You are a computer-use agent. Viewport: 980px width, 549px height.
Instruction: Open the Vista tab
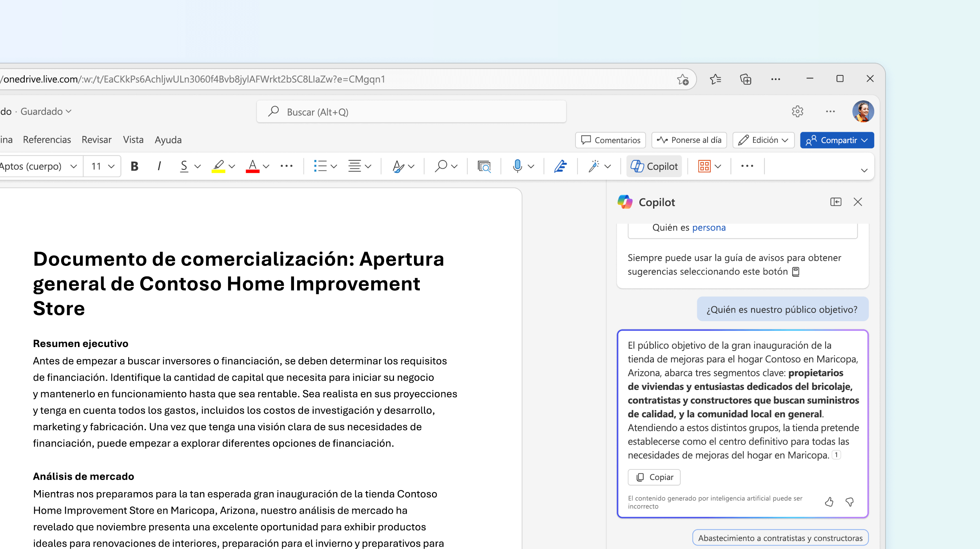[x=133, y=140]
